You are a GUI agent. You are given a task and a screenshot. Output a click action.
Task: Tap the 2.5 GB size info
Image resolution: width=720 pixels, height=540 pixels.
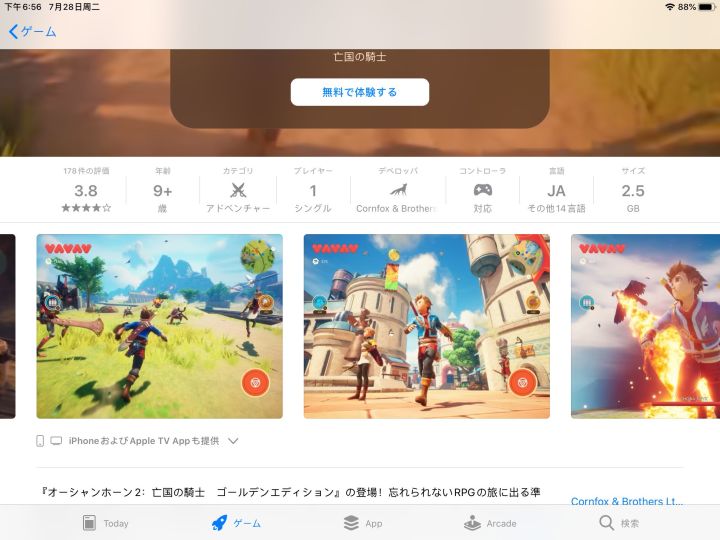point(633,191)
